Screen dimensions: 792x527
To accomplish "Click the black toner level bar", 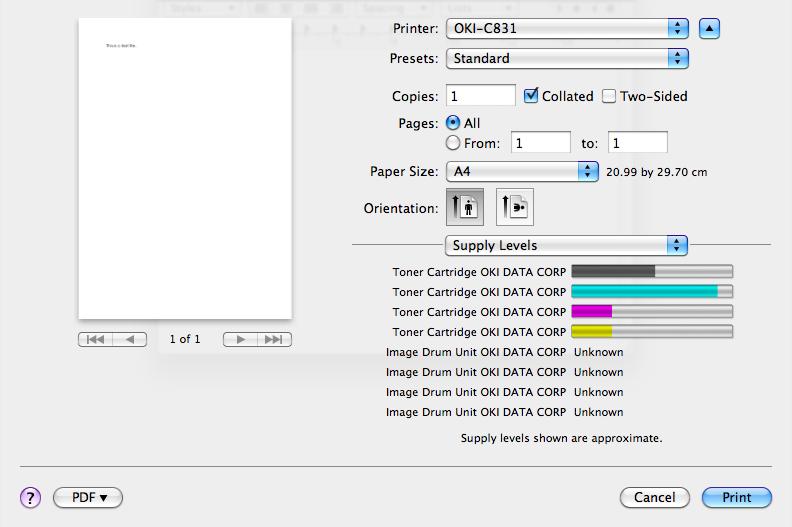I will 652,272.
